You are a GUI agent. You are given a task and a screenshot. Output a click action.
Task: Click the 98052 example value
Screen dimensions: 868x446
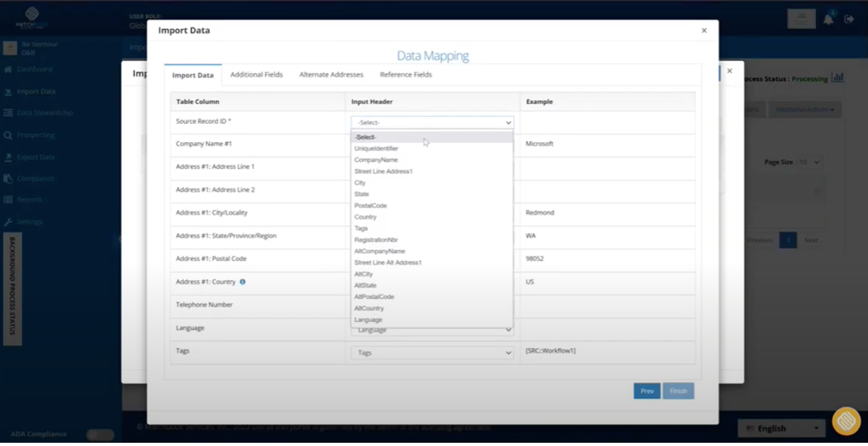(535, 259)
